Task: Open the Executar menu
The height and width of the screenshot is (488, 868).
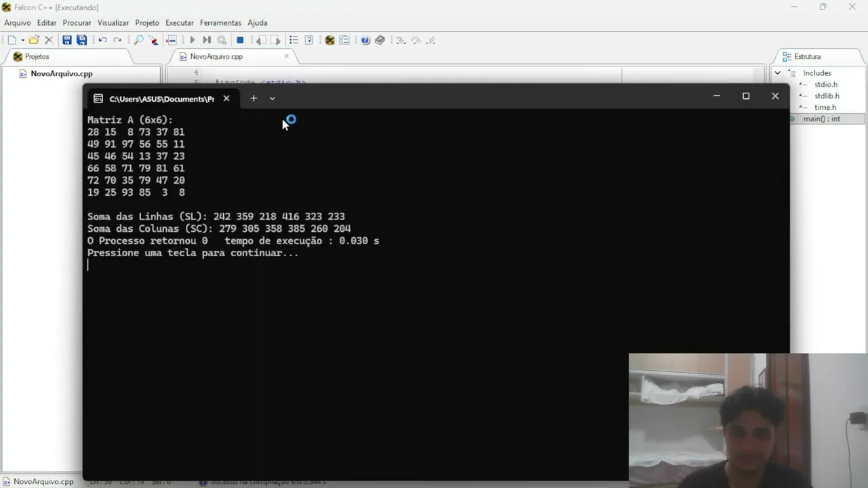Action: point(180,22)
